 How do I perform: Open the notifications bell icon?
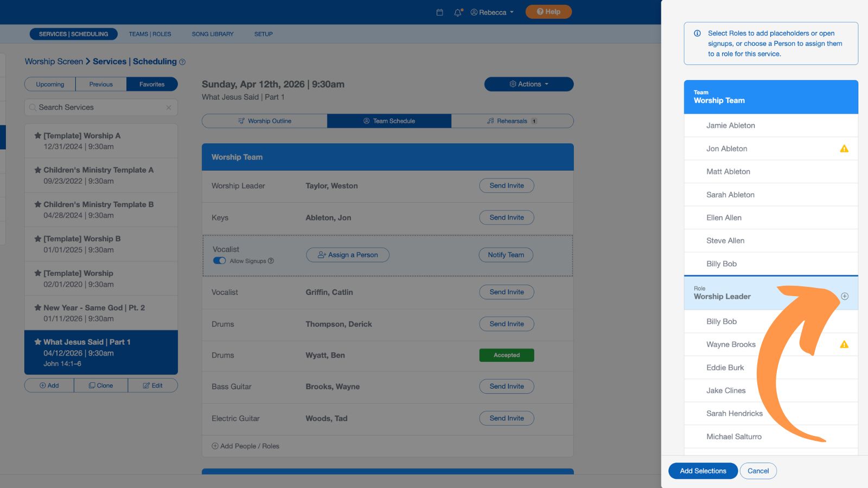(457, 11)
